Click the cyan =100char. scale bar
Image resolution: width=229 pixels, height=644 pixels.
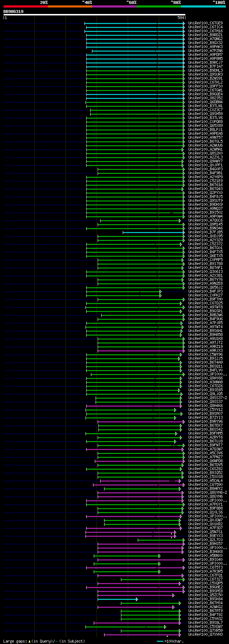click(160, 641)
